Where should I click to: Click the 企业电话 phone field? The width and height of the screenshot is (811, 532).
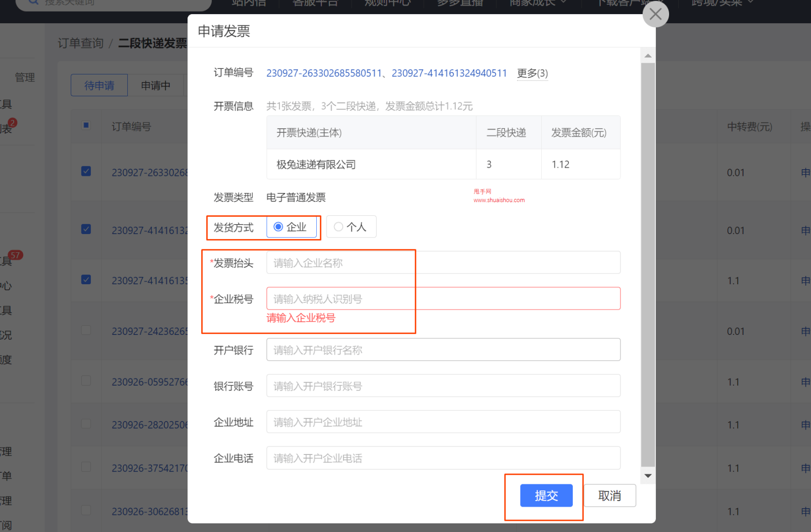[444, 458]
